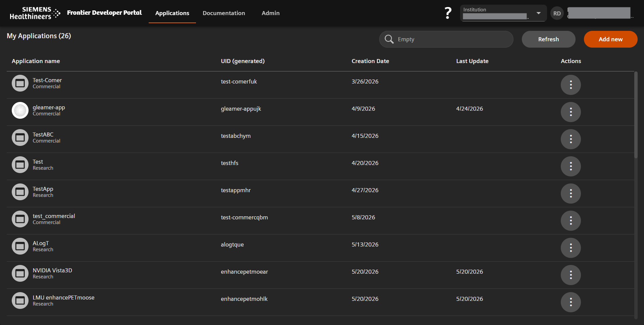644x325 pixels.
Task: Click the TestABC application icon
Action: click(x=20, y=138)
